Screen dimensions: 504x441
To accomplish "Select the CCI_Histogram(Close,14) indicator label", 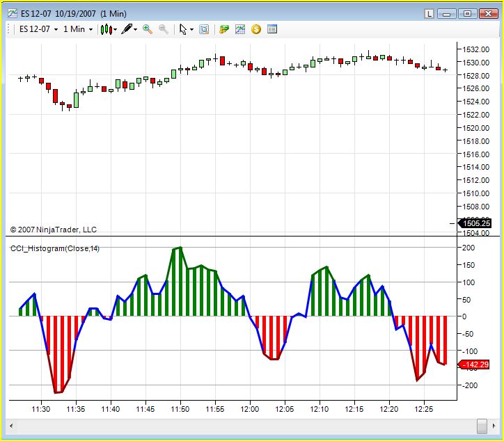I will pyautogui.click(x=55, y=248).
